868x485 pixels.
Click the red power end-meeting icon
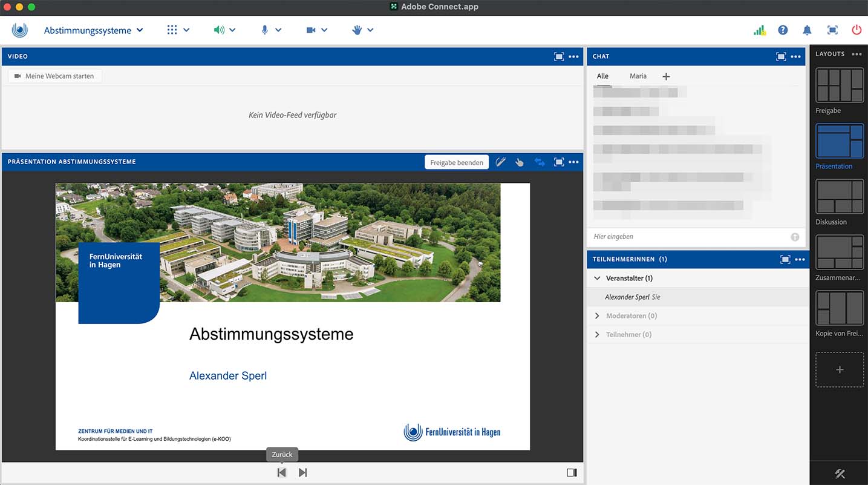tap(857, 30)
